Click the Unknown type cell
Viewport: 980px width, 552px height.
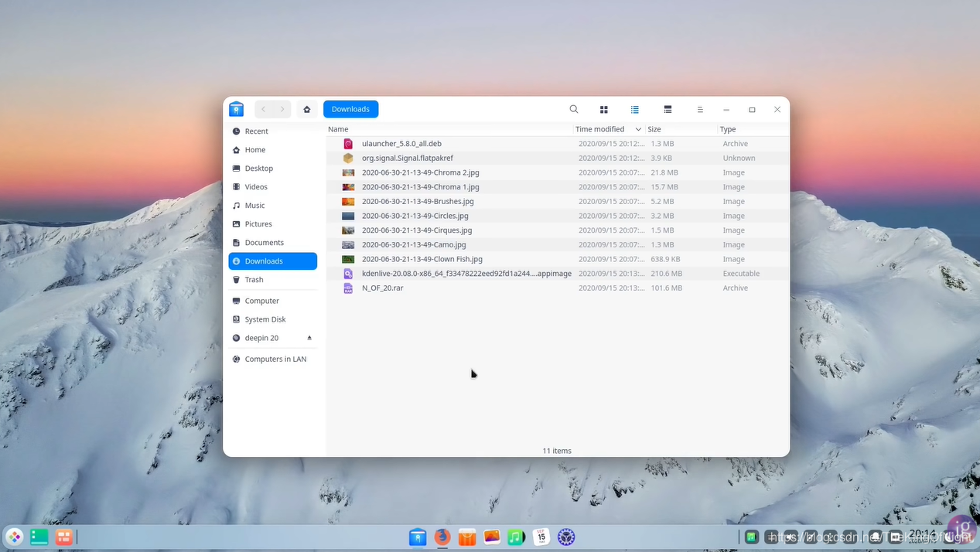739,158
